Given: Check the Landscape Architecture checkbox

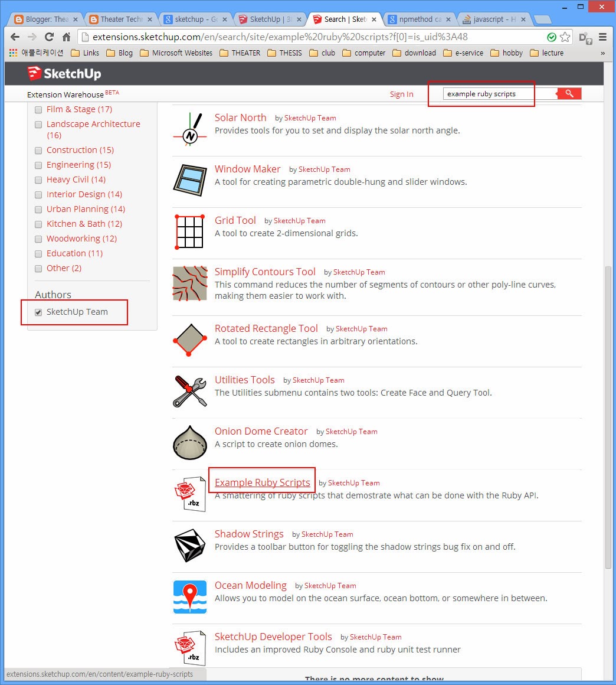Looking at the screenshot, I should pyautogui.click(x=38, y=125).
